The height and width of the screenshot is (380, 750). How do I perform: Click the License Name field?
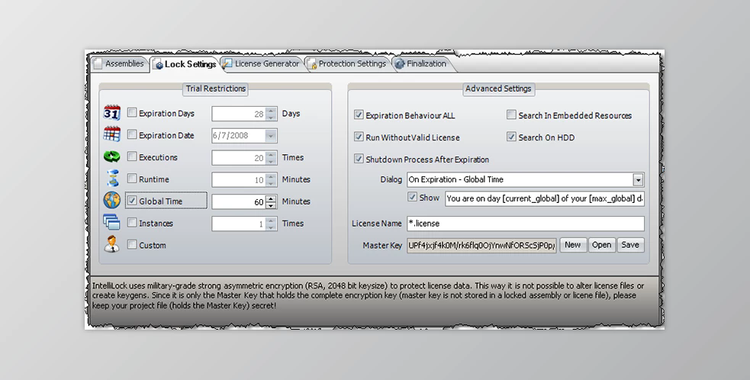[x=526, y=224]
